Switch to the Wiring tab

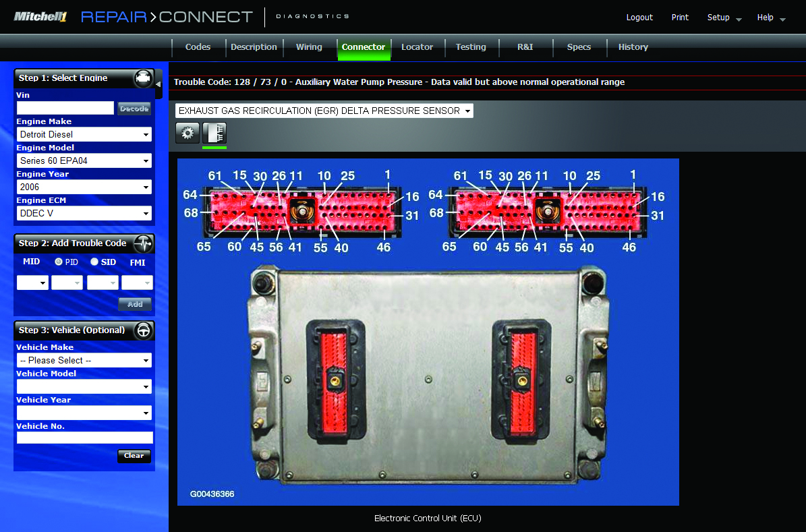tap(309, 47)
